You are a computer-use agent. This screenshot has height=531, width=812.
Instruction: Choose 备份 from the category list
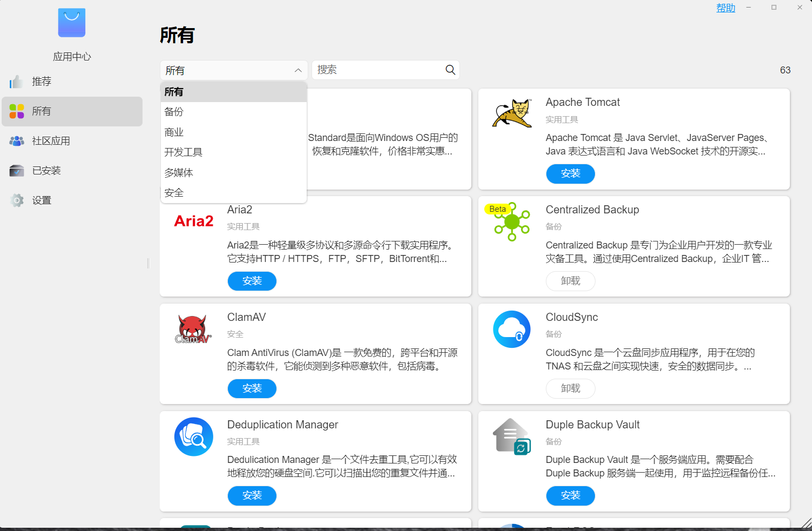tap(174, 112)
